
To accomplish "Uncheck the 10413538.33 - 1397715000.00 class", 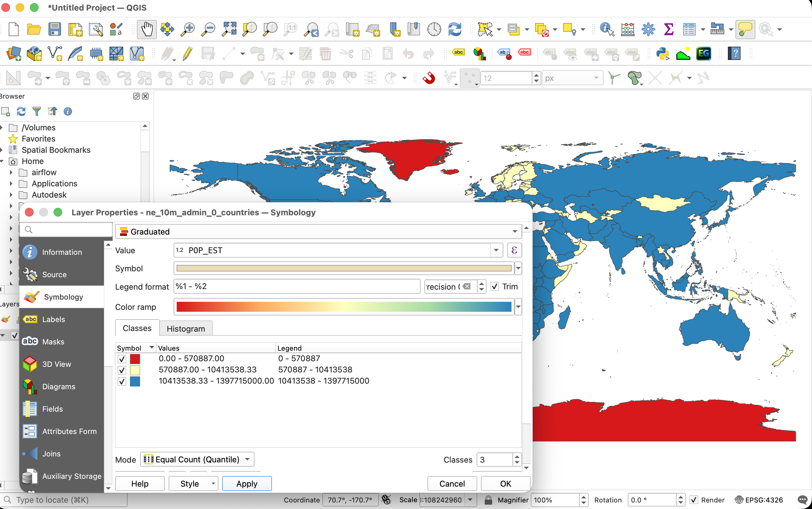I will 122,381.
